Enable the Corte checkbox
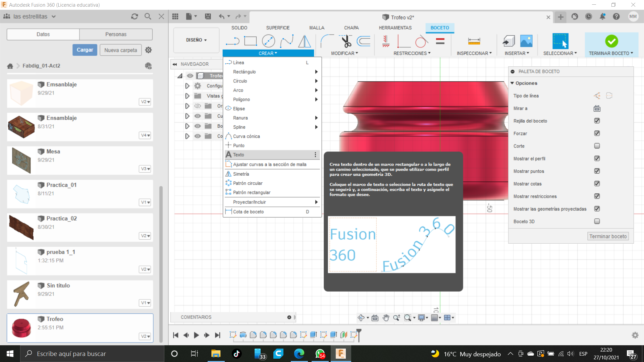The height and width of the screenshot is (362, 644). click(597, 146)
